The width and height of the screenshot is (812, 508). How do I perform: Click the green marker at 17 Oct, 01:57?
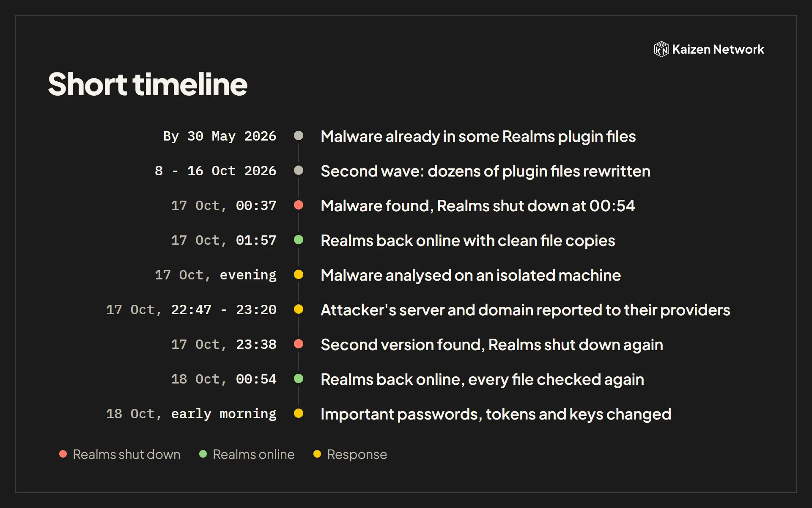point(299,240)
